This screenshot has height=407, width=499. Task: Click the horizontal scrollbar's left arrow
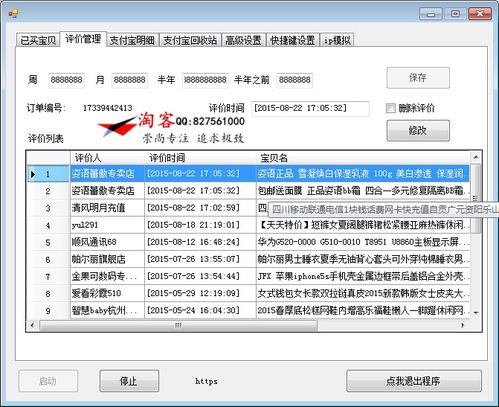(32, 325)
